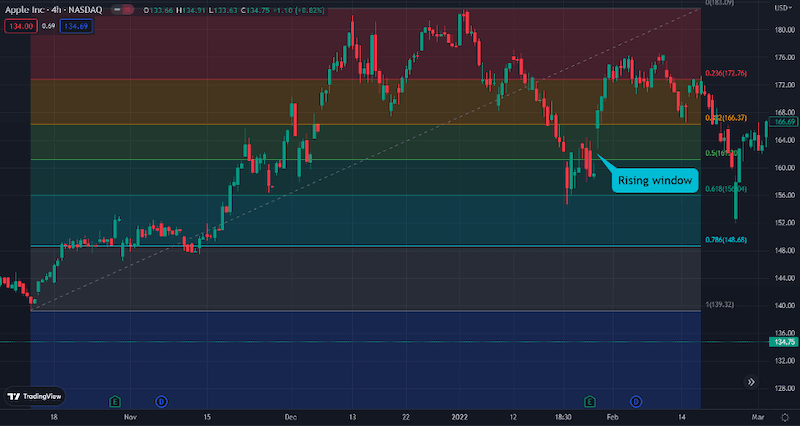Click the current price tag 166.69
This screenshot has width=800, height=426.
[785, 122]
